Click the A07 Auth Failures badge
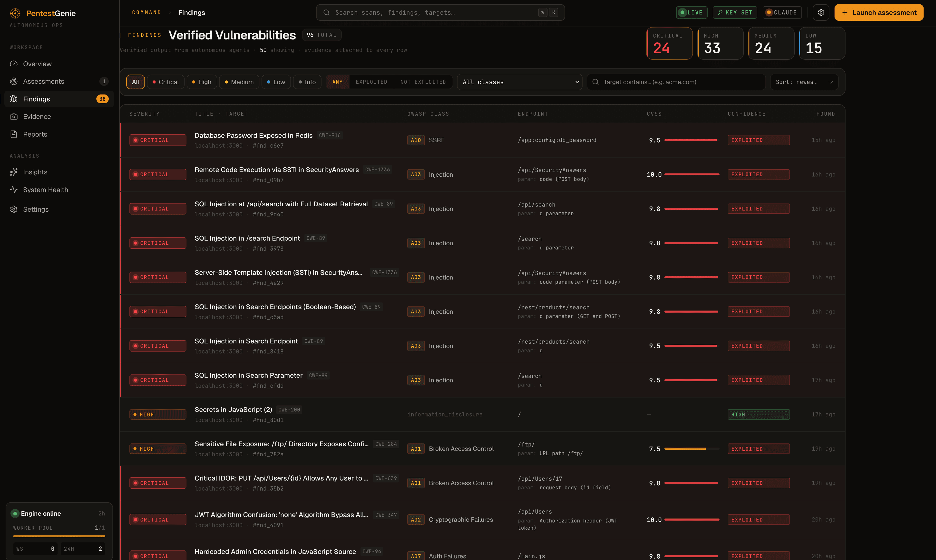 416,556
